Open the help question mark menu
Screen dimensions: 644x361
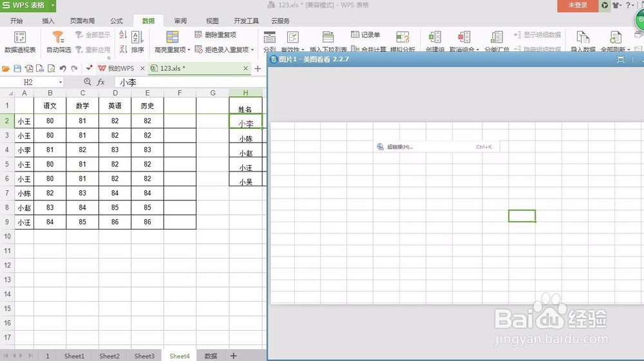630,5
